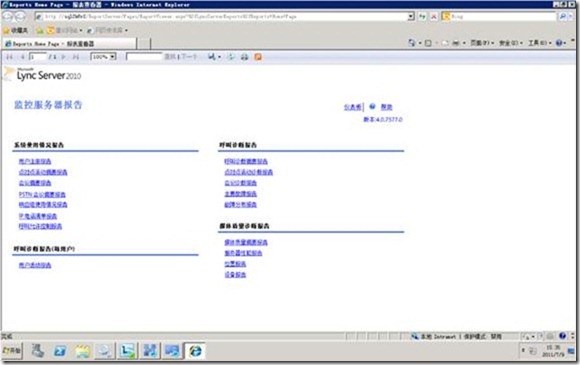580x365 pixels.
Task: Open the Print dropdown arrow in command bar
Action: (464, 43)
